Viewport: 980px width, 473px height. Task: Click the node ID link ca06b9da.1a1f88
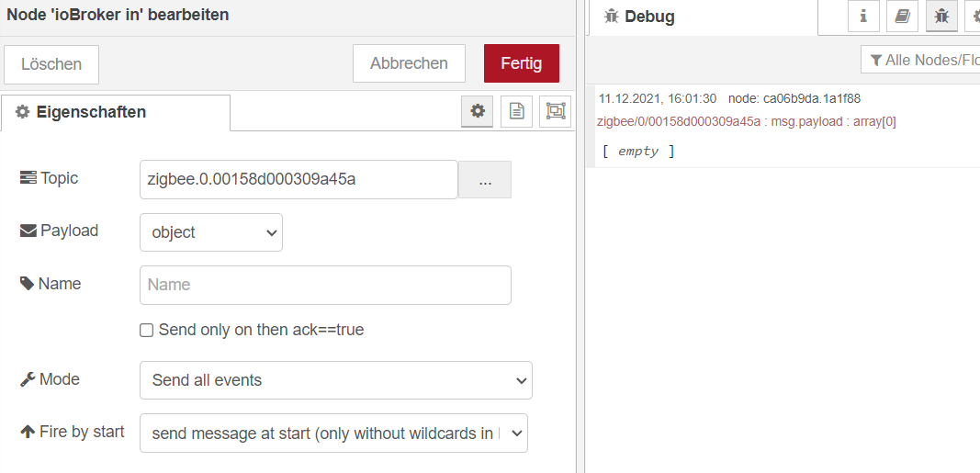tap(811, 98)
